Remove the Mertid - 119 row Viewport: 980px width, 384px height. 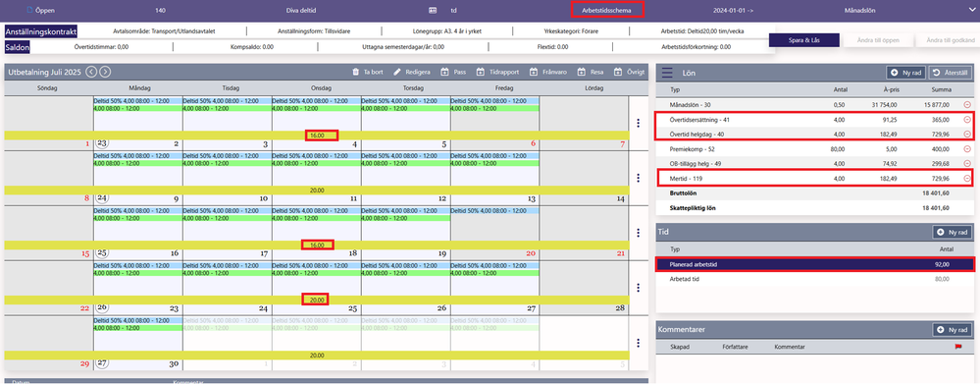point(967,179)
